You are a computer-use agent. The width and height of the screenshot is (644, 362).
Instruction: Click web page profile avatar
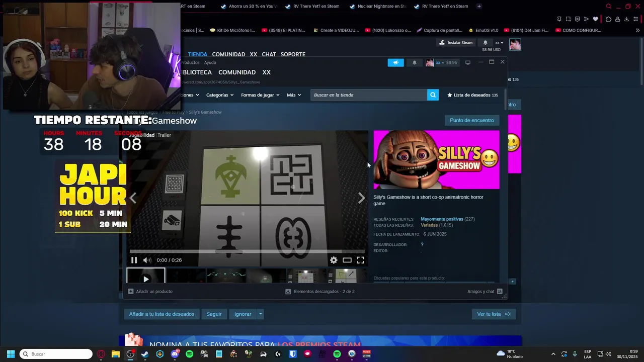pyautogui.click(x=515, y=45)
